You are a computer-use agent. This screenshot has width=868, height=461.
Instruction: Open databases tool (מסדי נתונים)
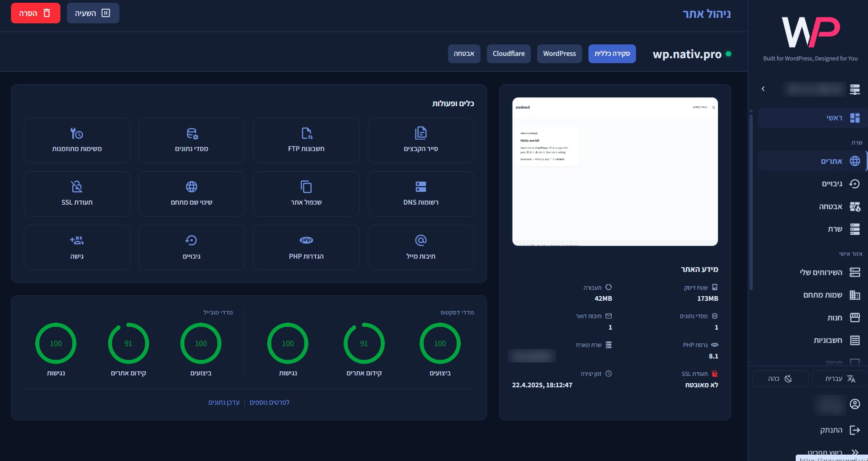pyautogui.click(x=191, y=140)
